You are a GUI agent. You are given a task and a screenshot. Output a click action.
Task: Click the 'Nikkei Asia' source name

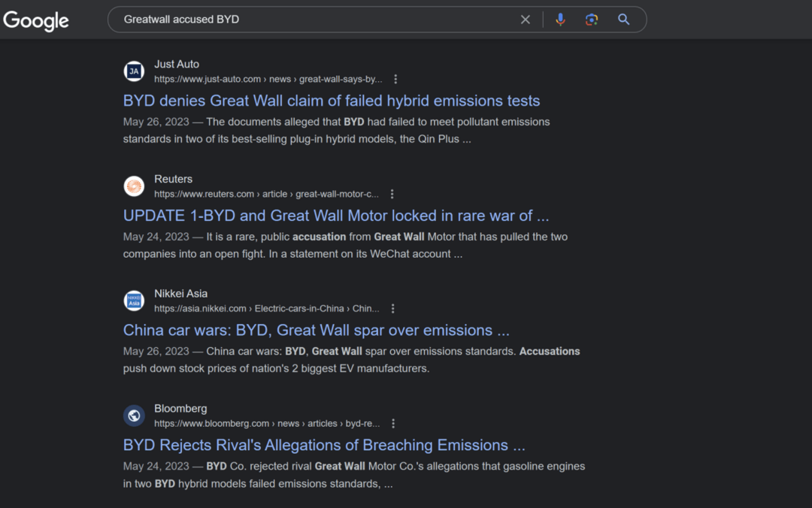tap(180, 294)
